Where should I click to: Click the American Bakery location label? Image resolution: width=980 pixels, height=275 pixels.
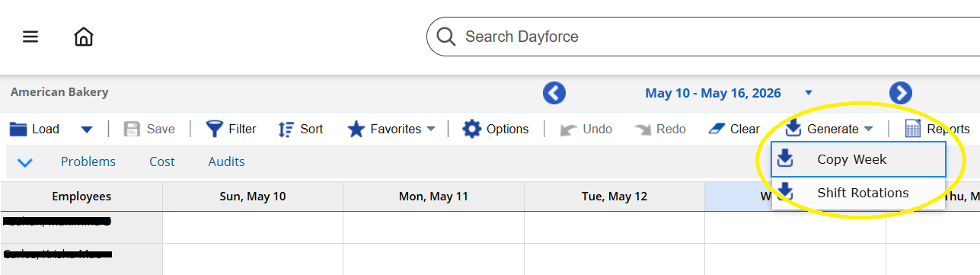point(59,92)
